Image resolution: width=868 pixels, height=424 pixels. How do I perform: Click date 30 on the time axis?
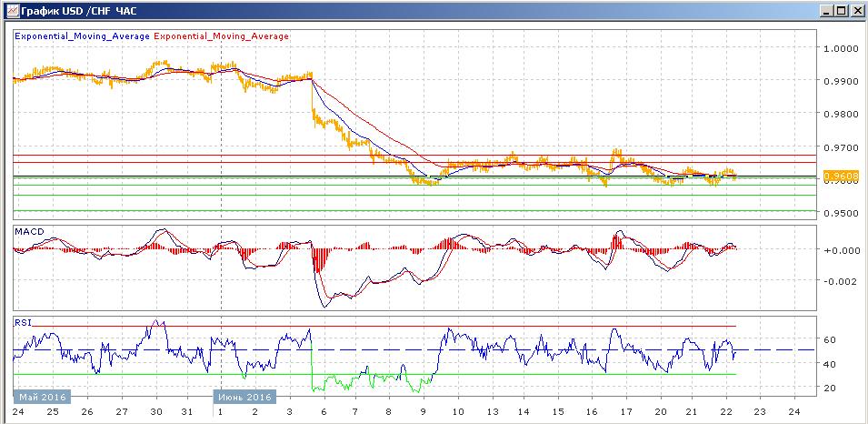pyautogui.click(x=155, y=412)
